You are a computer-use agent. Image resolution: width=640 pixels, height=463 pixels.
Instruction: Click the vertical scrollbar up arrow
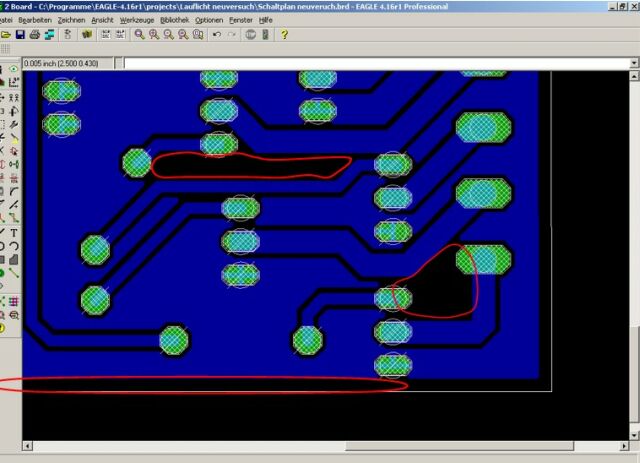coord(634,76)
